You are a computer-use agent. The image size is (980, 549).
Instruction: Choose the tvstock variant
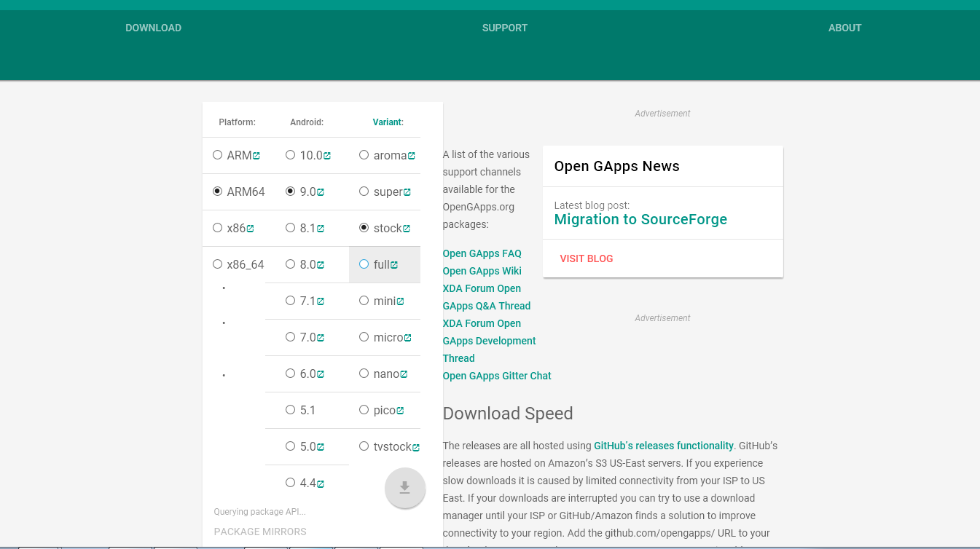364,446
